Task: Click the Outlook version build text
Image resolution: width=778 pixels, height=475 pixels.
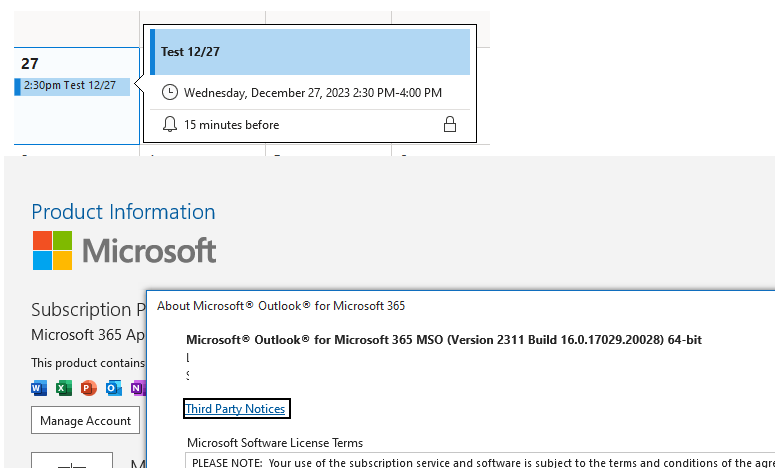Action: coord(444,340)
